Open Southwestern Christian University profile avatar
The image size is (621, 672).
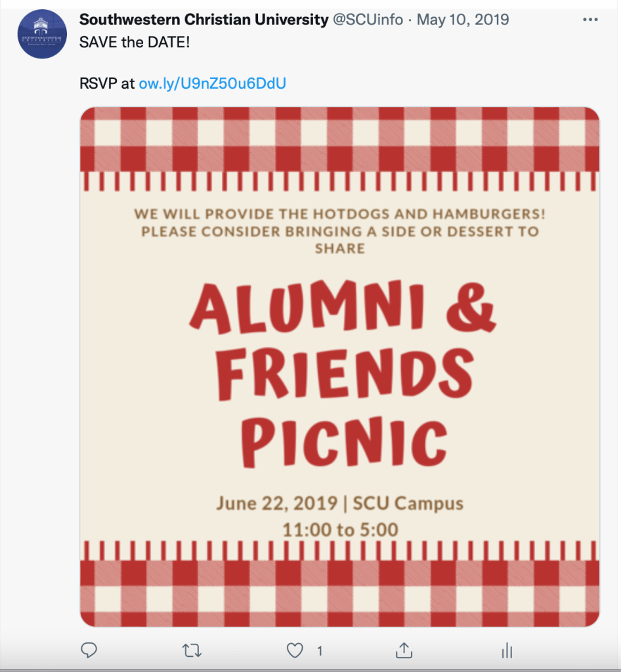[x=42, y=34]
